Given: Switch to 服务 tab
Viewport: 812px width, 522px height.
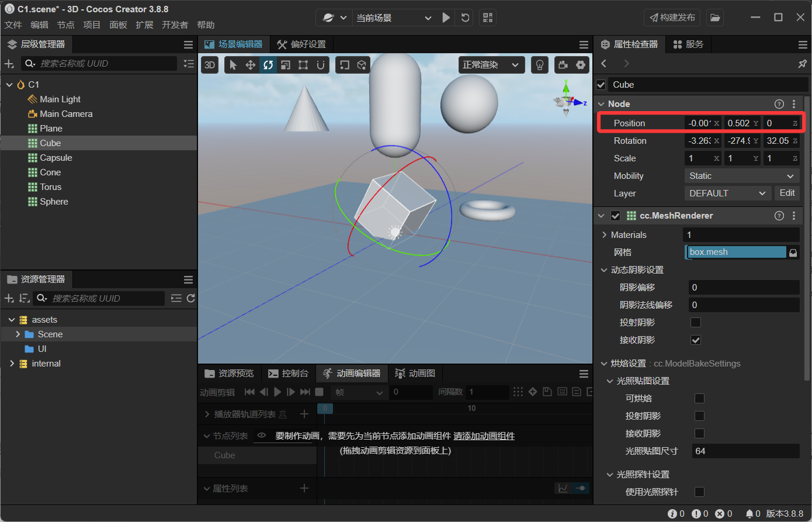Looking at the screenshot, I should [688, 44].
